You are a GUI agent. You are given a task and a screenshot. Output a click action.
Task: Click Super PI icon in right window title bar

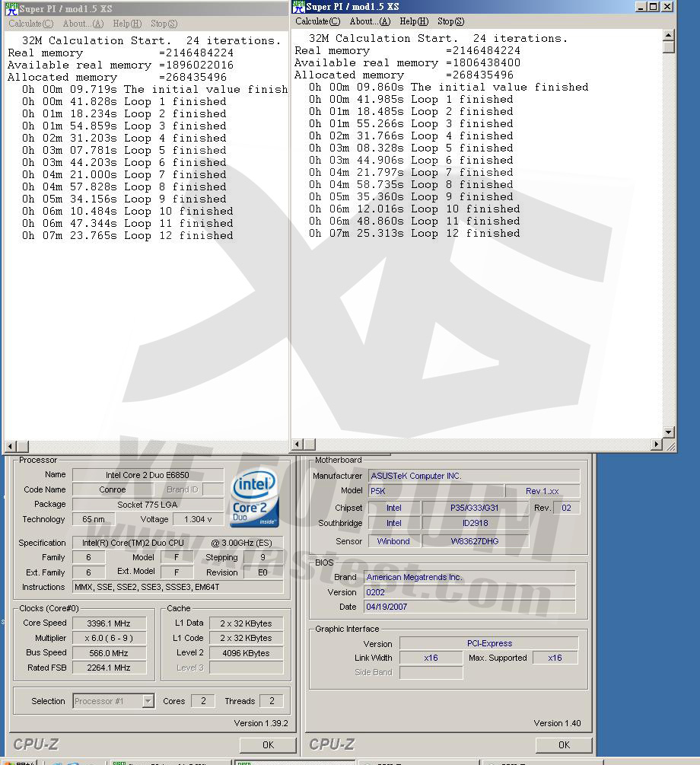tap(298, 7)
